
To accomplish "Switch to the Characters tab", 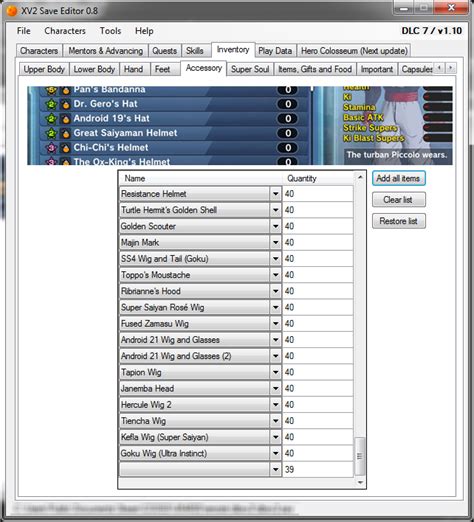I will pos(39,51).
